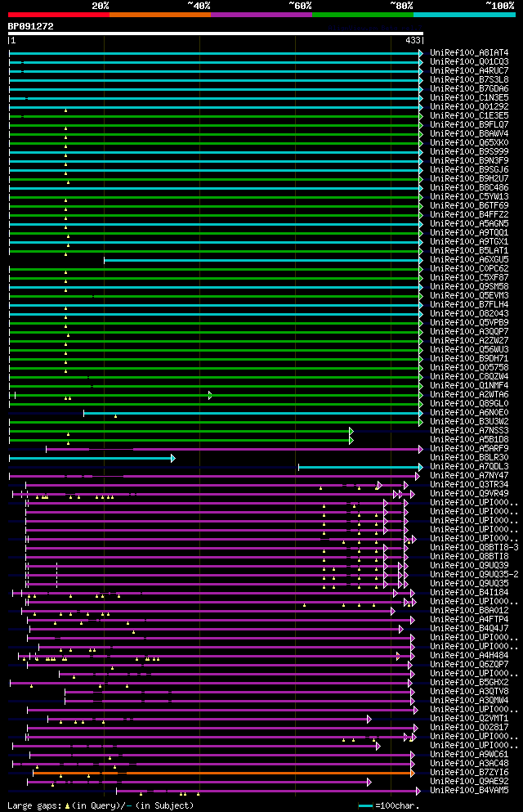
Task: Select hit label UniRef100_B4I184
Action: 469,592
